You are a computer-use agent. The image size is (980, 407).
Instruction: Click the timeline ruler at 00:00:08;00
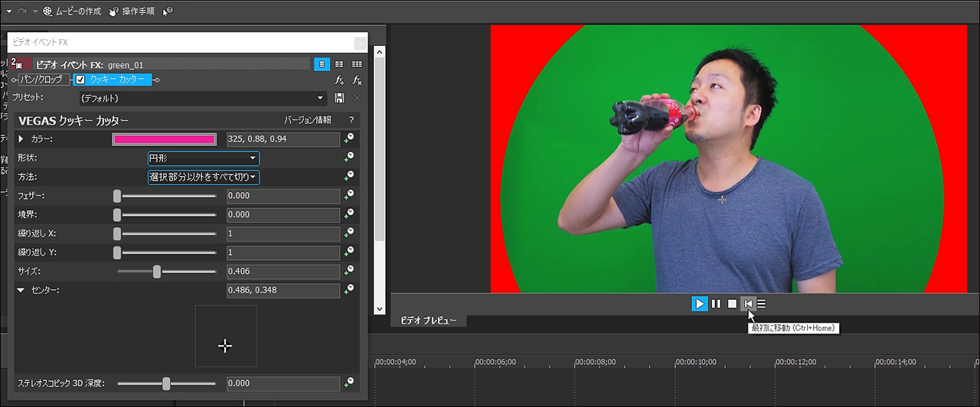(x=595, y=362)
